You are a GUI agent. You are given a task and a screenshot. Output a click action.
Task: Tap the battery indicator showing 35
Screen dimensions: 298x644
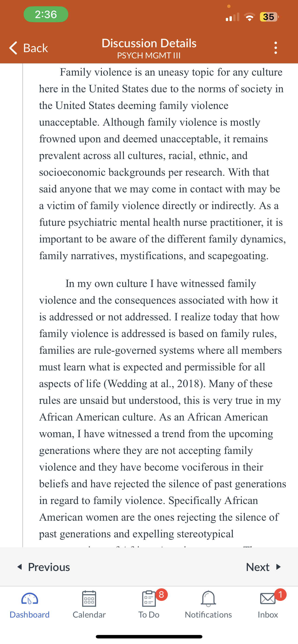(x=269, y=17)
